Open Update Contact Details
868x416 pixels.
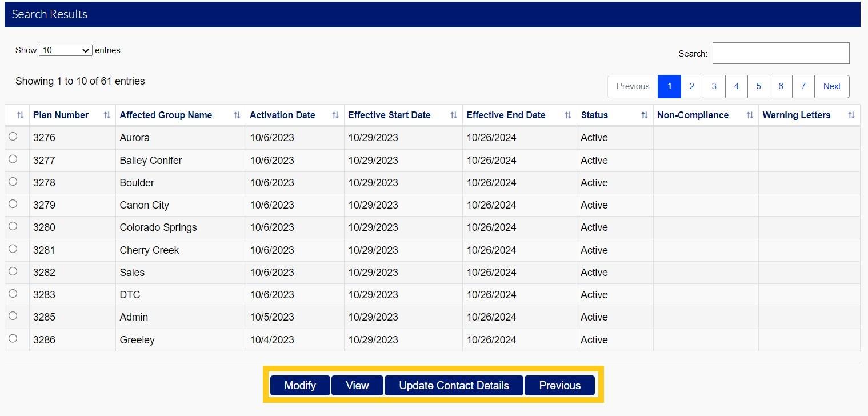pyautogui.click(x=454, y=385)
